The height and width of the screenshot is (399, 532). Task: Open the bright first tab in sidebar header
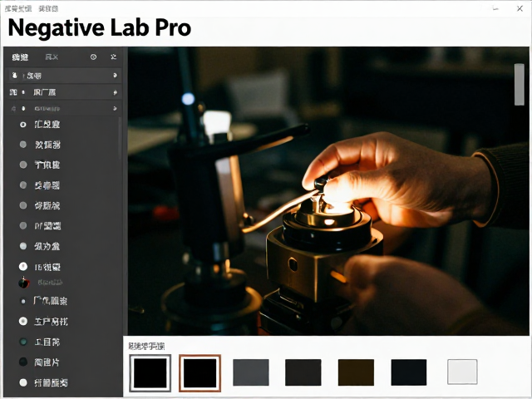pyautogui.click(x=20, y=57)
